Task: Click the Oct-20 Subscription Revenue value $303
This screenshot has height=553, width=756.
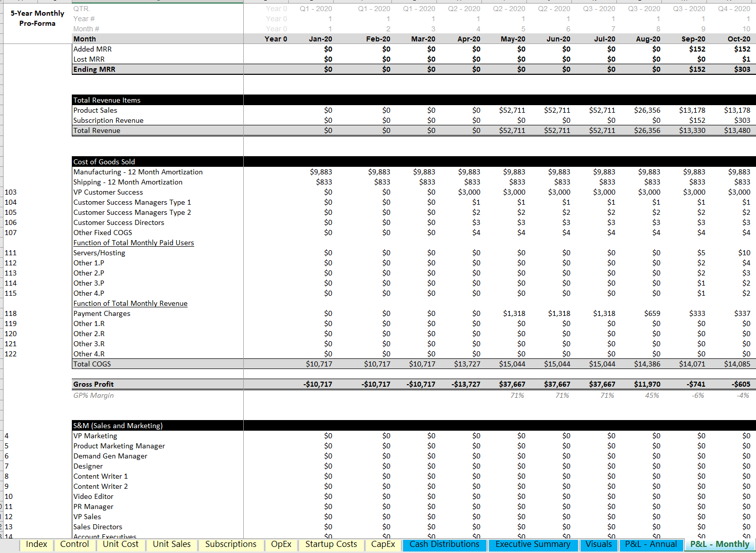Action: pos(742,120)
